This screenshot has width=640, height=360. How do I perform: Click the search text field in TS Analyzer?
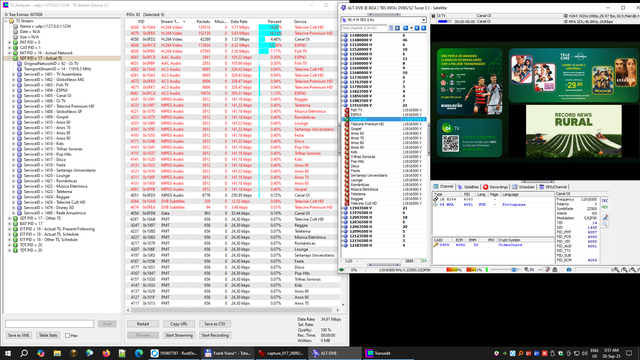coord(49,324)
